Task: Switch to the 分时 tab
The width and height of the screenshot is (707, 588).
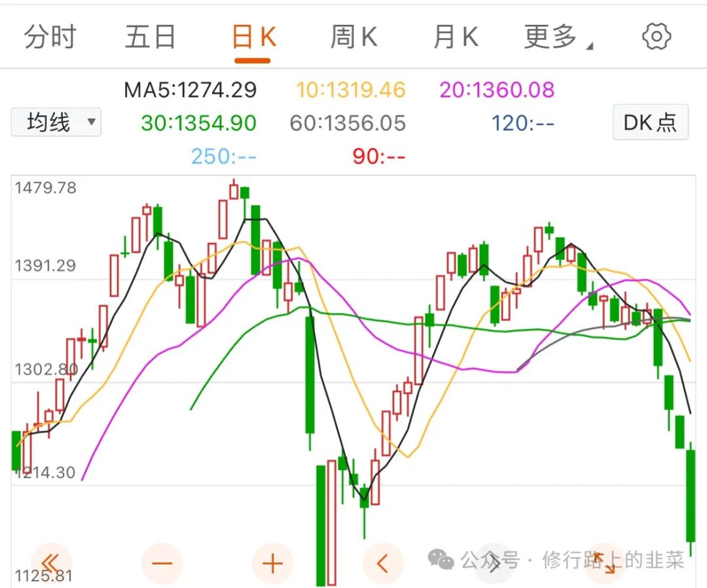Action: tap(50, 37)
